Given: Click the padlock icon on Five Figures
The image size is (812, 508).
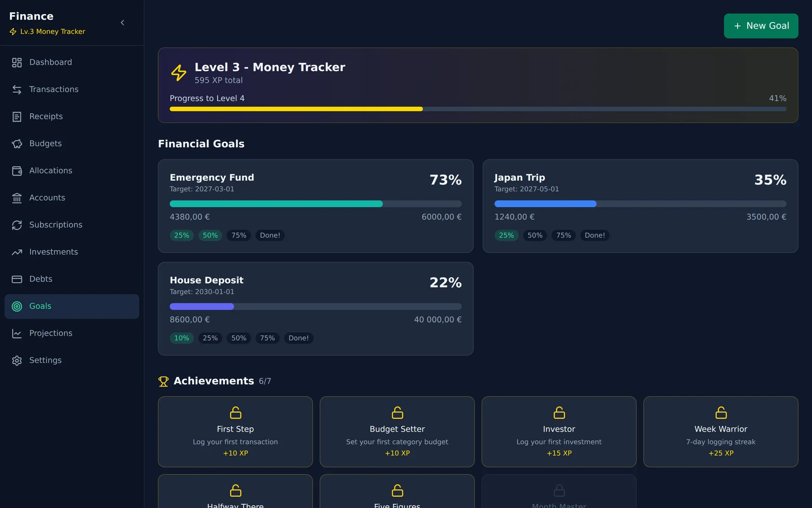Looking at the screenshot, I should point(397,490).
